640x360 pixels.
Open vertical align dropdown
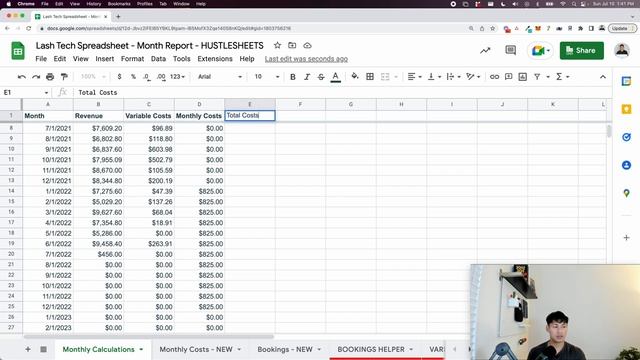point(434,77)
